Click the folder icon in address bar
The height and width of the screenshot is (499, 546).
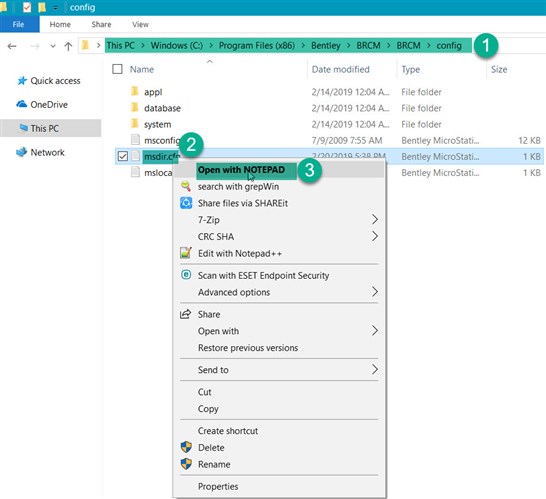[x=86, y=45]
